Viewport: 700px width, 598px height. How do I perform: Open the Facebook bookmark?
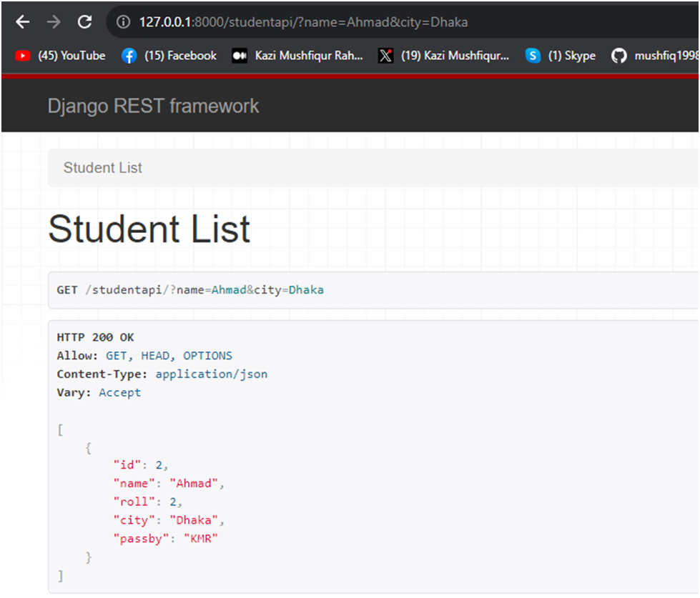click(169, 56)
